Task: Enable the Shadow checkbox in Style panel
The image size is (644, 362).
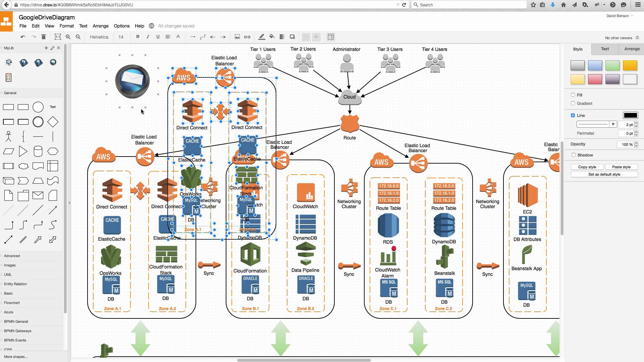Action: pos(573,155)
